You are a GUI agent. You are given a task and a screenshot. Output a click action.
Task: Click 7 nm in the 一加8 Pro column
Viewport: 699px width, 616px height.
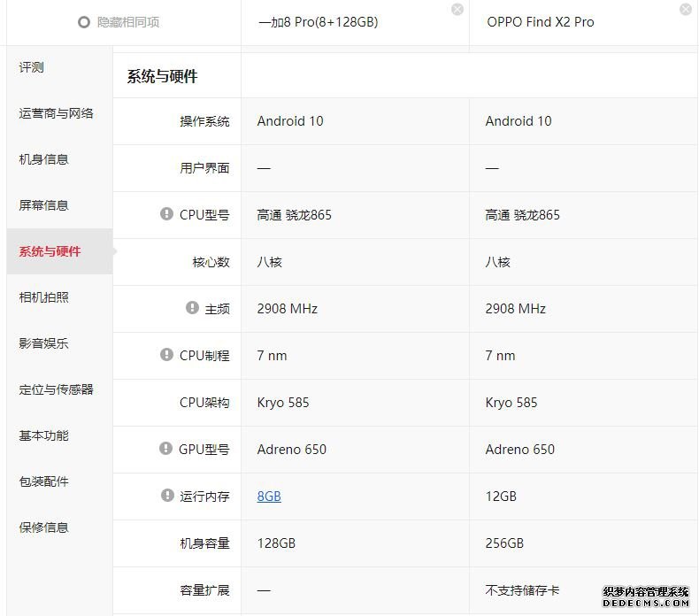tap(272, 356)
